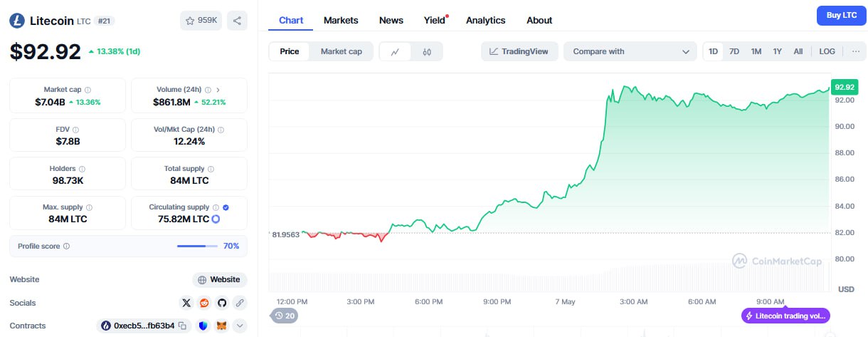Screen dimensions: 868x337
Task: Set chart range to 1D
Action: [x=713, y=51]
